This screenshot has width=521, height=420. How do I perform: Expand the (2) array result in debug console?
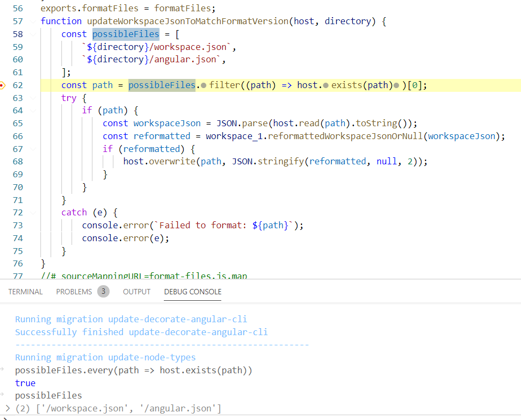pos(8,408)
